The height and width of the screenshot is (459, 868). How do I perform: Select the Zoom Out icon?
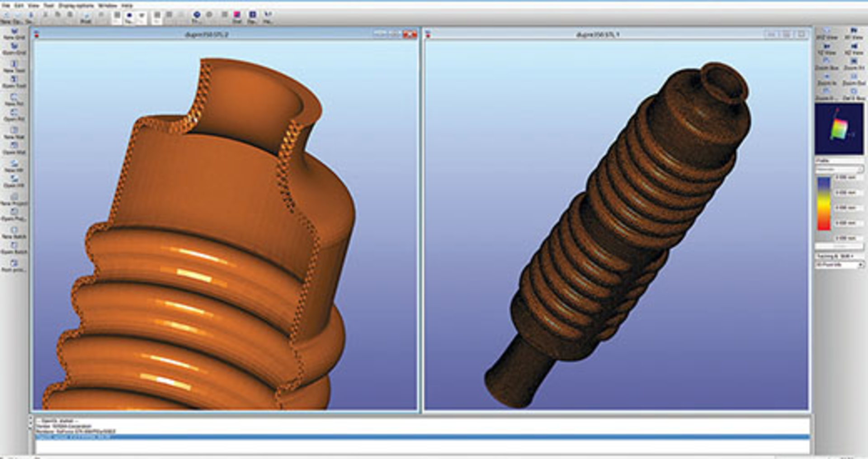click(x=854, y=77)
